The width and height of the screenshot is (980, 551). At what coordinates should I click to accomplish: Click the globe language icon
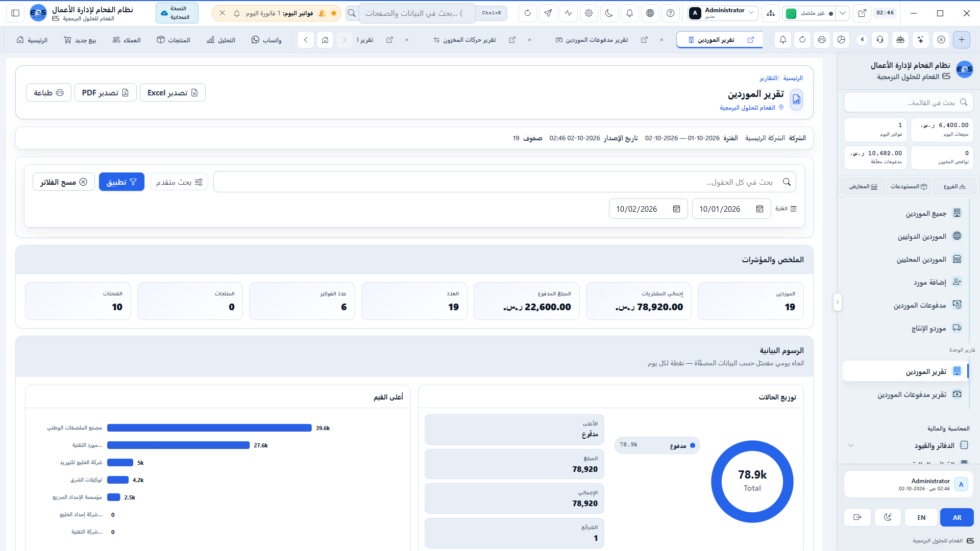click(650, 13)
